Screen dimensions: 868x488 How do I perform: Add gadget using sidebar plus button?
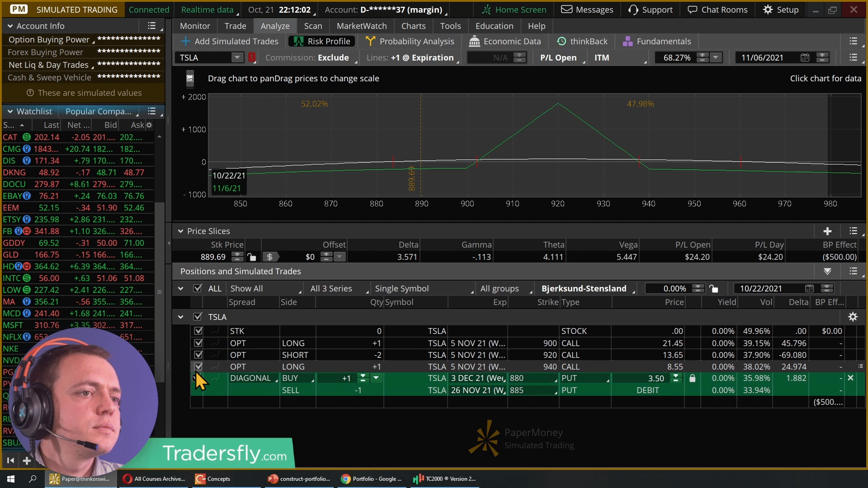(27, 460)
